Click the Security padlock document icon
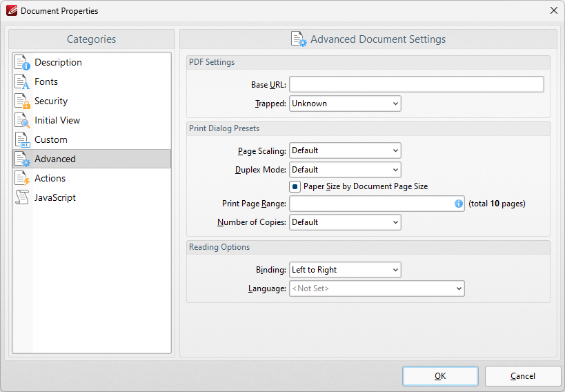This screenshot has width=565, height=392. [22, 101]
